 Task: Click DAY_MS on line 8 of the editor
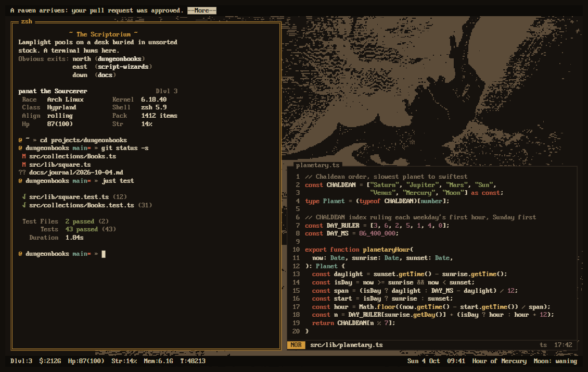[x=338, y=233]
